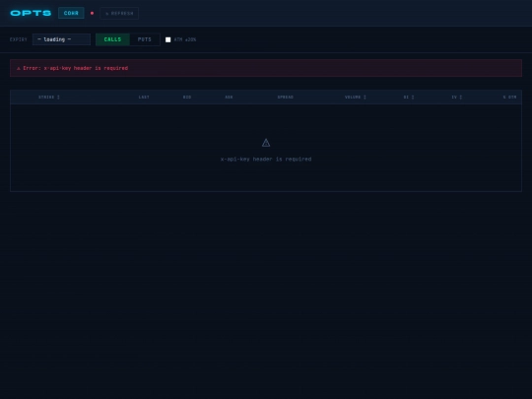Click the EXPIRY label
Viewport: 532px width, 399px height.
(x=19, y=39)
